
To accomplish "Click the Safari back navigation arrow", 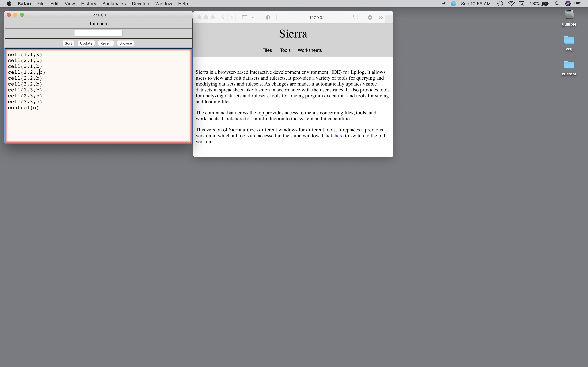I will tap(223, 18).
